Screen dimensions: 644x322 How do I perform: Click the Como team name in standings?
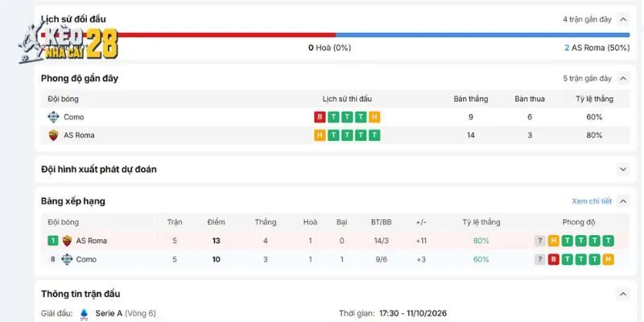click(x=86, y=259)
